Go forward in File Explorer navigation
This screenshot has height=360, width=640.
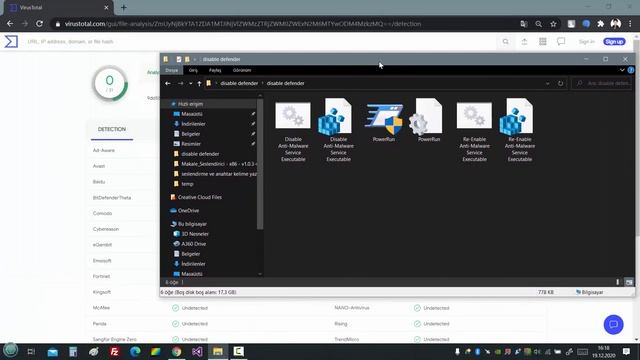tap(180, 83)
